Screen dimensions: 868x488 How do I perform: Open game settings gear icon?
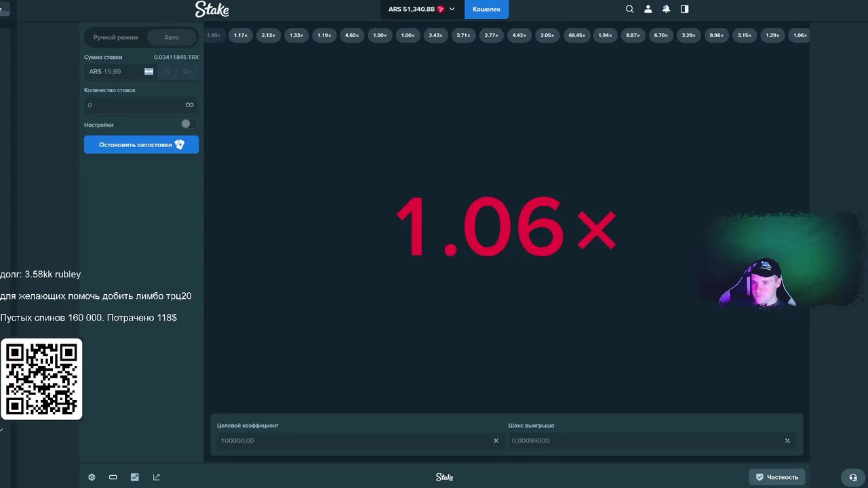tap(92, 477)
